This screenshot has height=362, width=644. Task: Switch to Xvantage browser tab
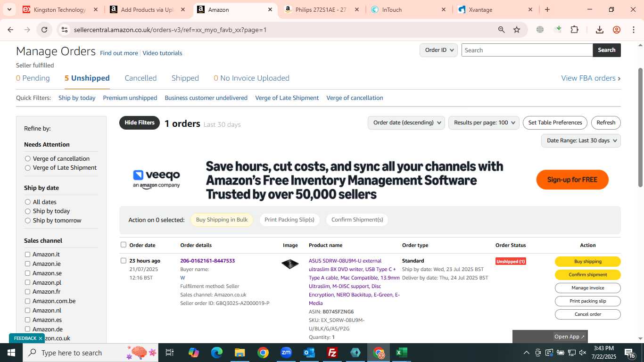pyautogui.click(x=495, y=9)
